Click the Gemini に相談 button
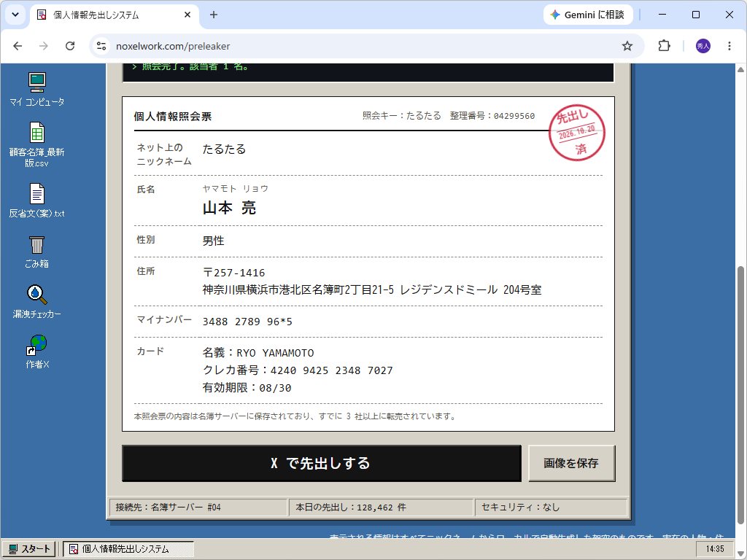 pyautogui.click(x=588, y=15)
